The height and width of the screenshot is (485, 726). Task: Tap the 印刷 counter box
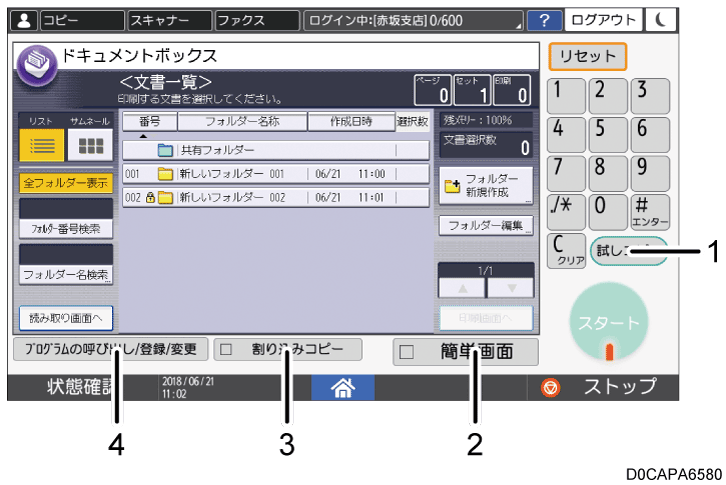(x=512, y=90)
